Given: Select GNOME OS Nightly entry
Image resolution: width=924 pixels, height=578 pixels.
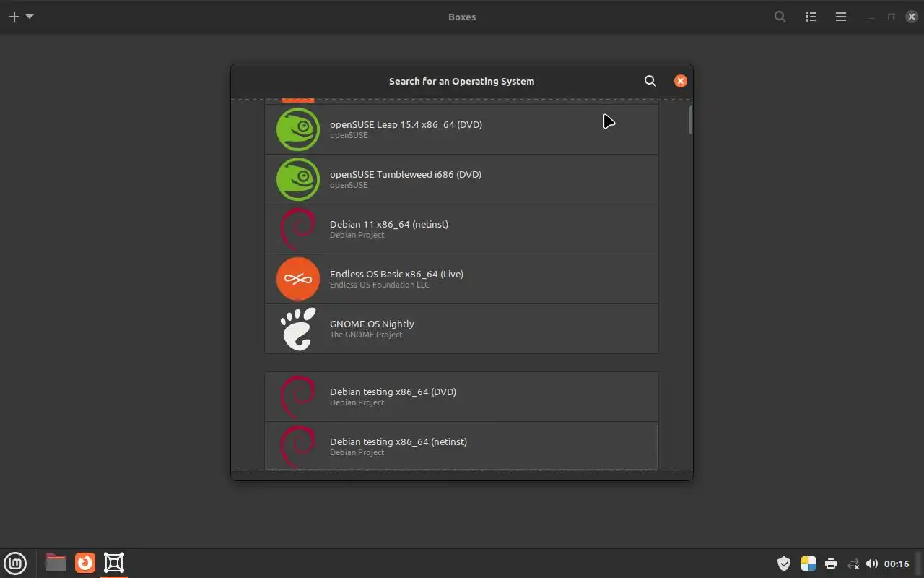Looking at the screenshot, I should (x=461, y=329).
